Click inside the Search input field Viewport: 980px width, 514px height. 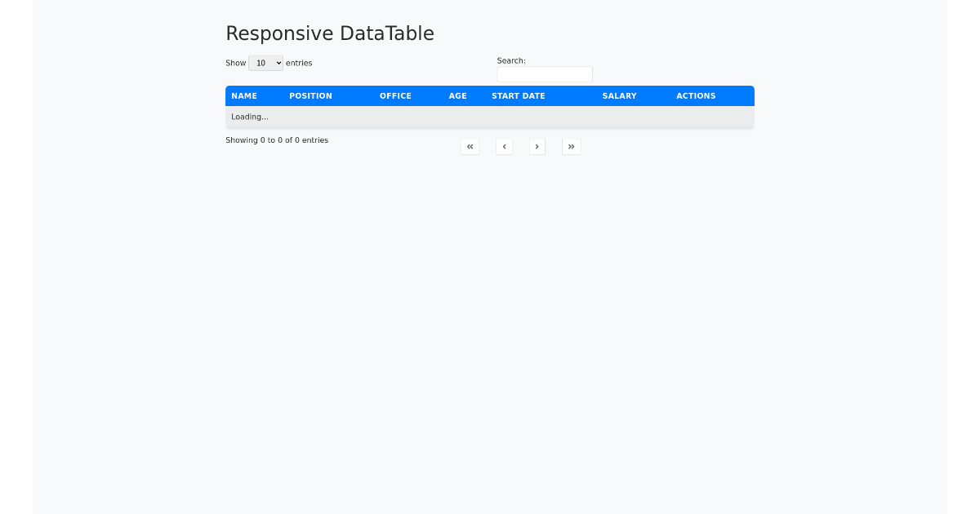[x=545, y=74]
